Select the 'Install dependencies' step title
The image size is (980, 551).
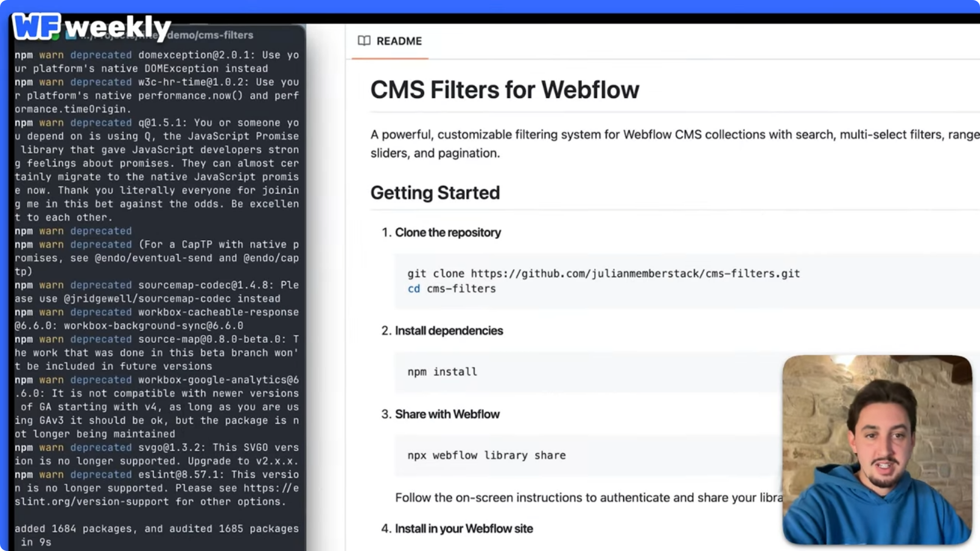(449, 331)
